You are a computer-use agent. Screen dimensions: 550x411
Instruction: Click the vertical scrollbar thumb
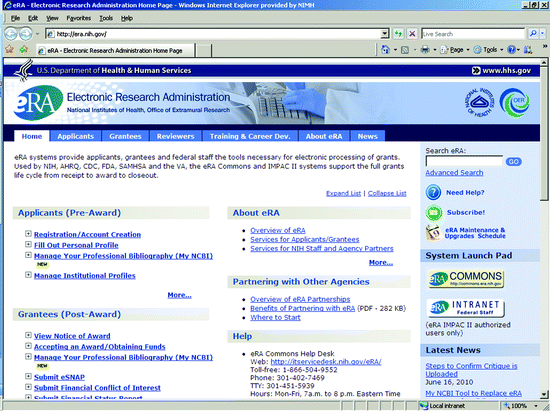pyautogui.click(x=544, y=133)
